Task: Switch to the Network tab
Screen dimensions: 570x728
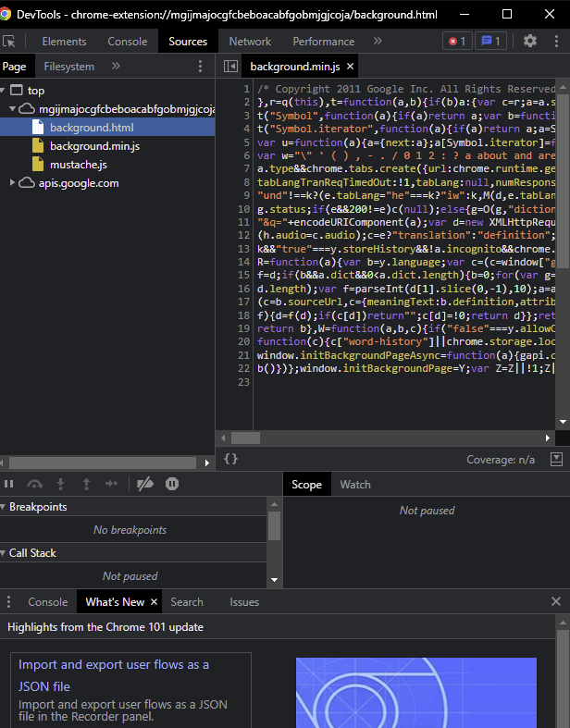Action: [250, 42]
